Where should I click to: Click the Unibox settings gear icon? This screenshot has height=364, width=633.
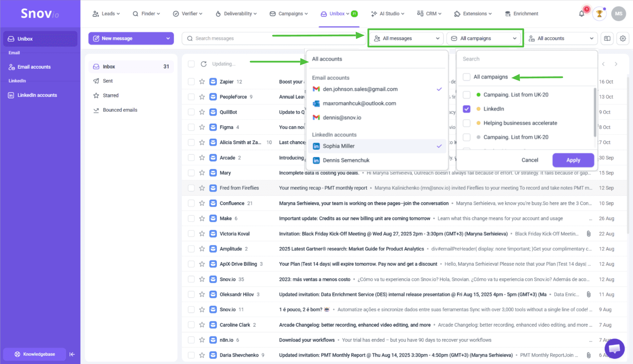(x=623, y=38)
